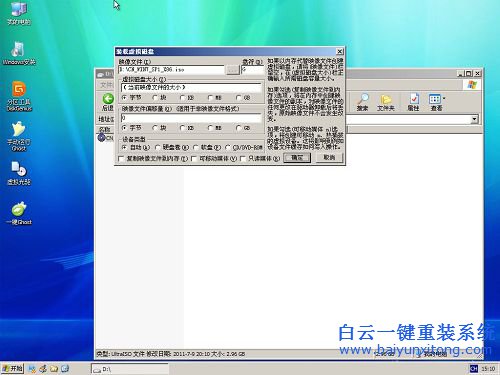
Task: Open the Windows安装 desktop shortcut
Action: (x=19, y=53)
